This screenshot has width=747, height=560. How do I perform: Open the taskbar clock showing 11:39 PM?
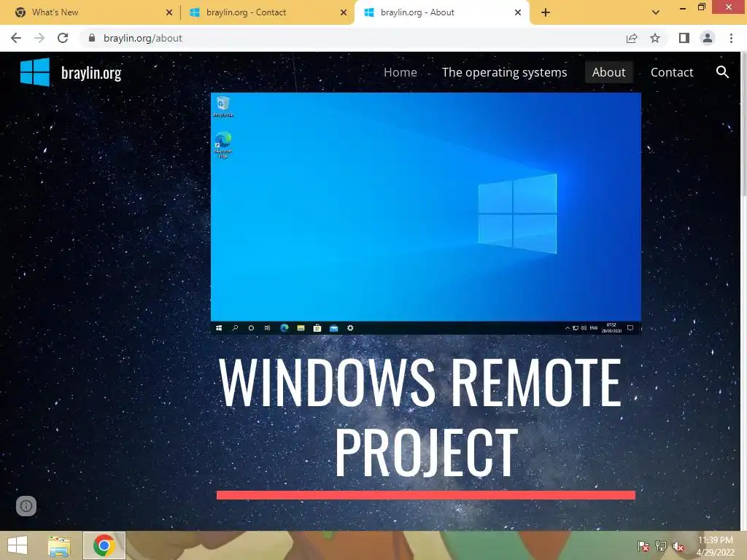(x=715, y=546)
